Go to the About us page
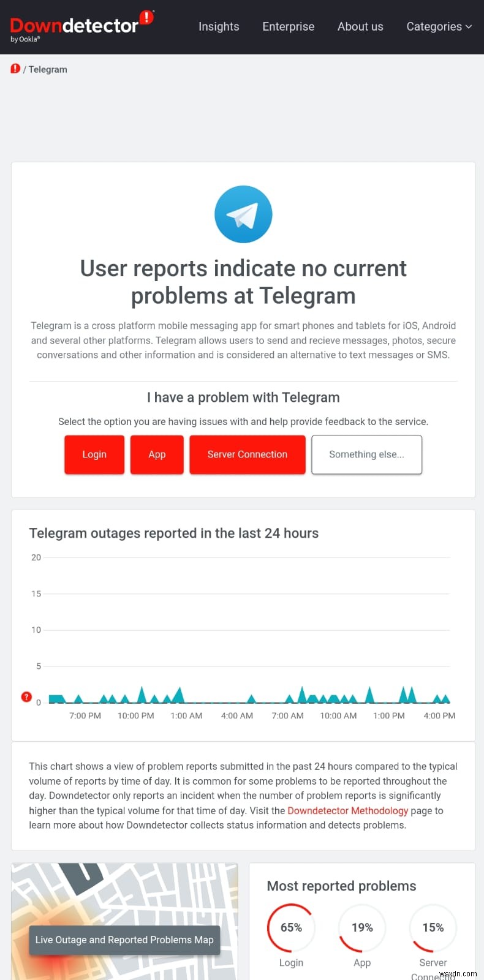The width and height of the screenshot is (484, 980). pos(360,26)
